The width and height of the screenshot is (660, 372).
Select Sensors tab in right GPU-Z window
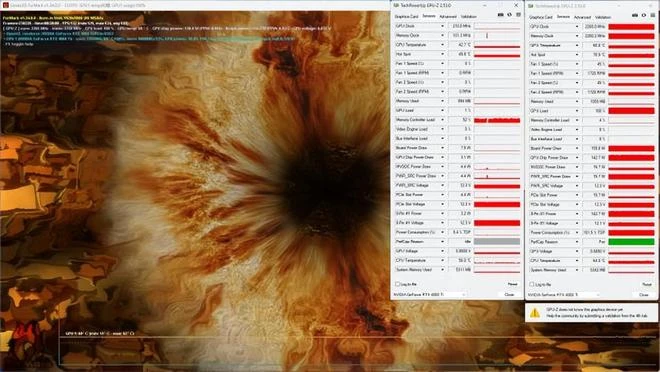(563, 17)
